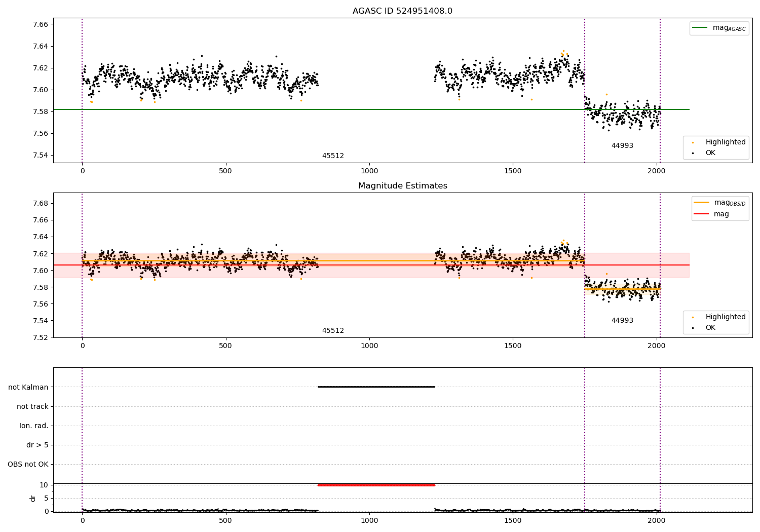Viewport: 760px width, 532px height.
Task: Click x-axis tick 1500 on the AGASC ID plot
Action: point(513,171)
